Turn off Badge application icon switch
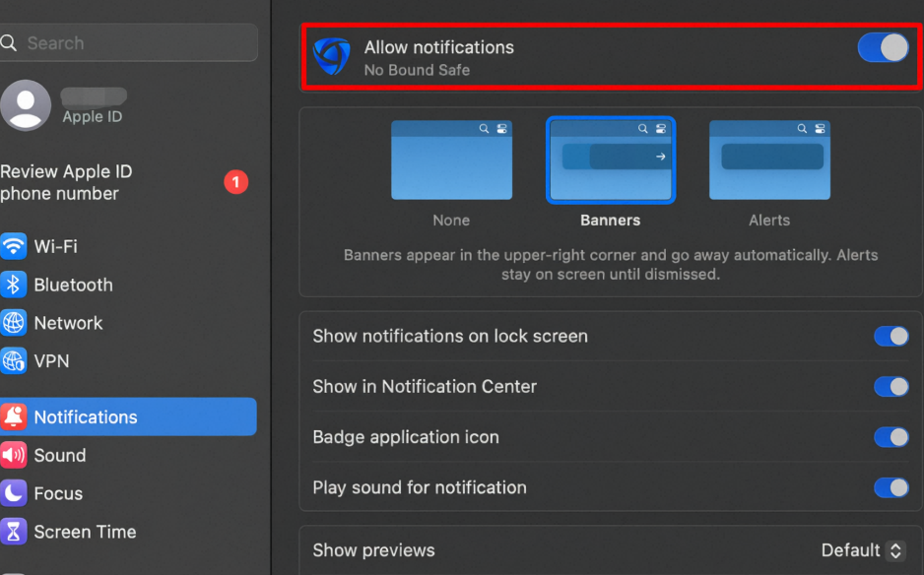The width and height of the screenshot is (924, 575). [x=891, y=437]
